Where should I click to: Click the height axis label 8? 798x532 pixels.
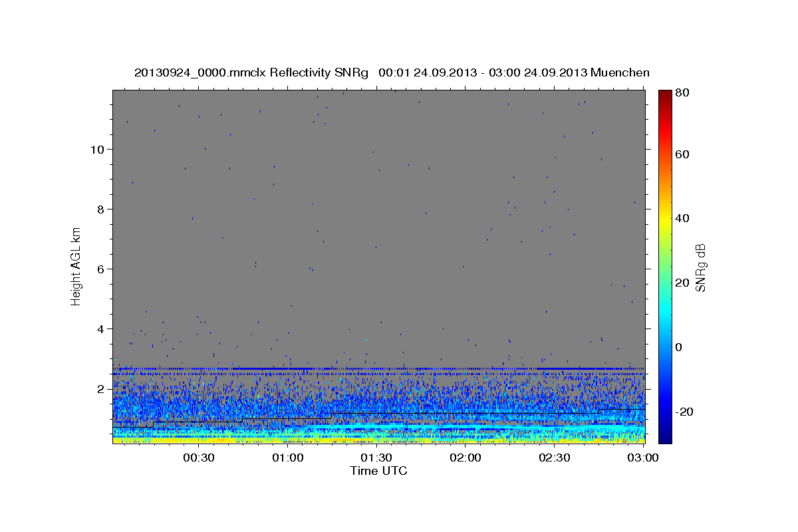100,209
